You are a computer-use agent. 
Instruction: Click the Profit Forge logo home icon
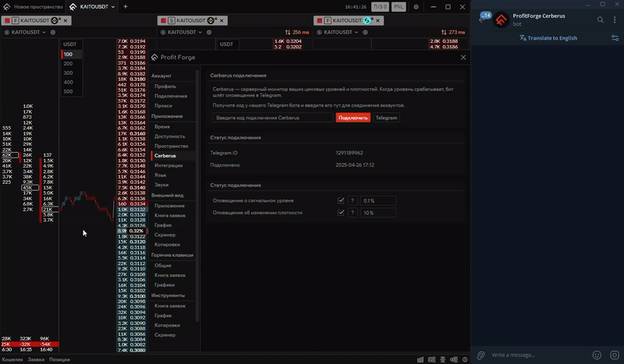click(6, 7)
